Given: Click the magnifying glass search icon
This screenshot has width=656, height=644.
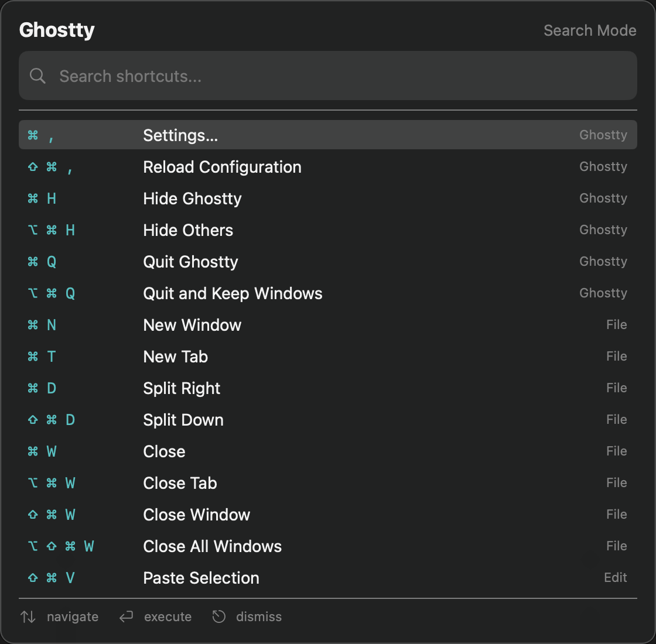Looking at the screenshot, I should click(x=37, y=76).
